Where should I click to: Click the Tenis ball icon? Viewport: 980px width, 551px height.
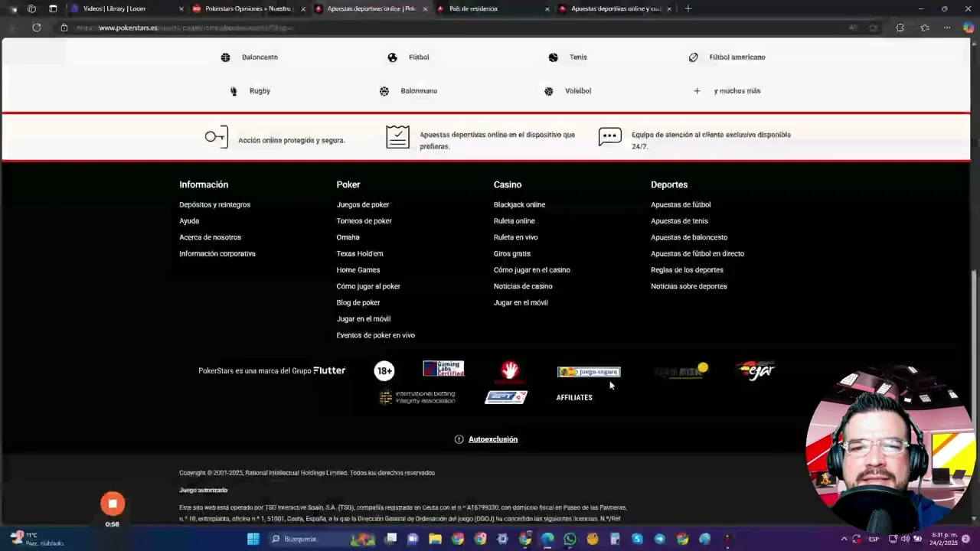click(x=553, y=57)
